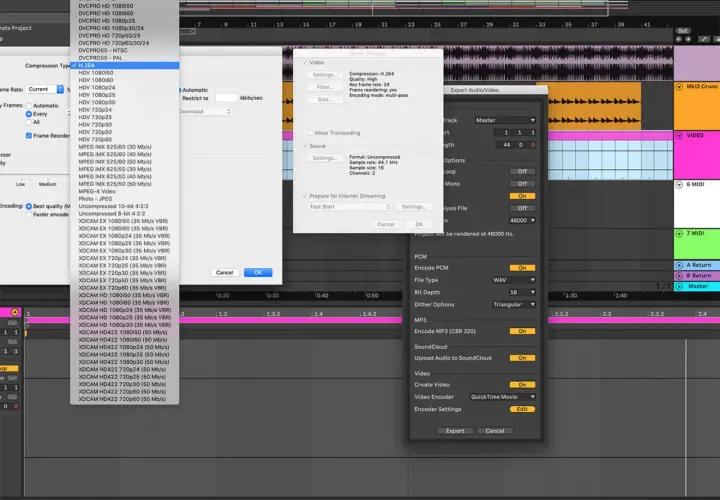The image size is (720, 500).
Task: Toggle Upload Audio to SoundCloud On
Action: (x=522, y=358)
